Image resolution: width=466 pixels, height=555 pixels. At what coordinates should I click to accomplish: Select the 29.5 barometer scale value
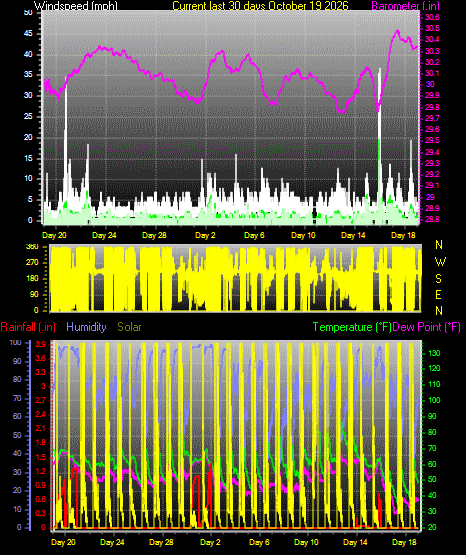[x=432, y=141]
